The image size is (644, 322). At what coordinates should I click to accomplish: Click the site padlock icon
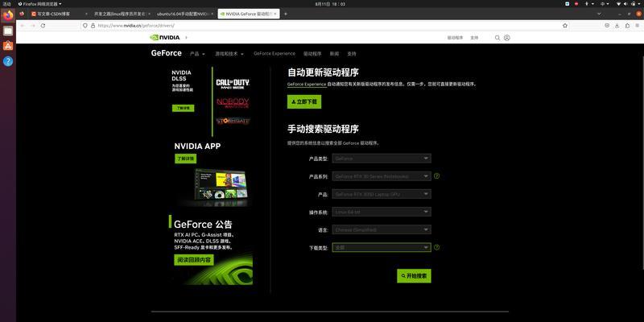pyautogui.click(x=93, y=26)
